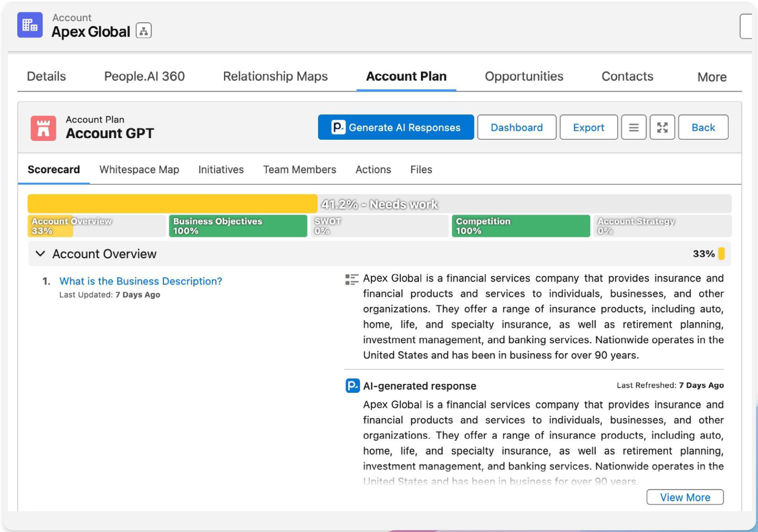Click the business description text lines icon
Image resolution: width=758 pixels, height=532 pixels.
[x=352, y=279]
